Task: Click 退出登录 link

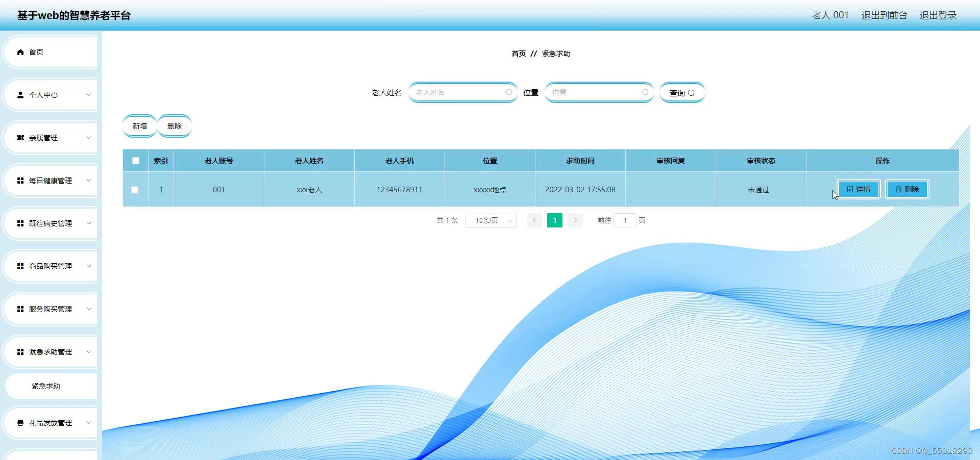Action: click(x=938, y=15)
